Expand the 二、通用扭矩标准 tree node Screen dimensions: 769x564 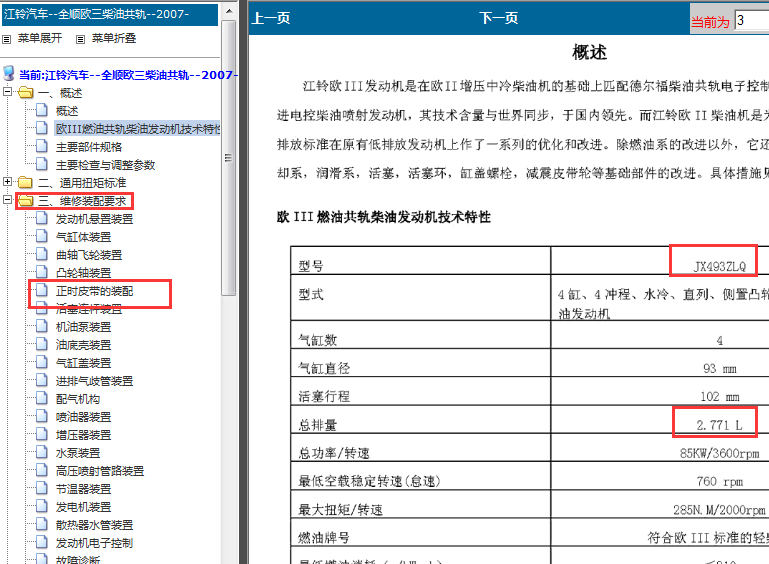coord(7,181)
